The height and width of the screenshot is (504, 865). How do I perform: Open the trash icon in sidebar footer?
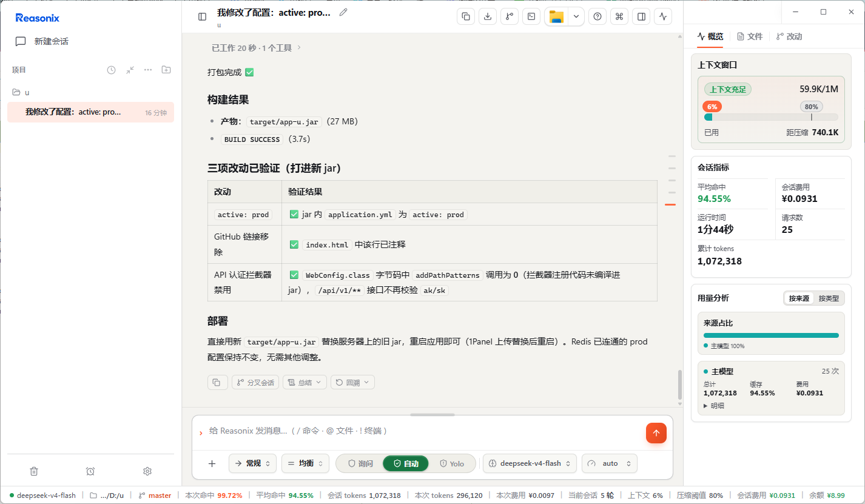click(34, 471)
